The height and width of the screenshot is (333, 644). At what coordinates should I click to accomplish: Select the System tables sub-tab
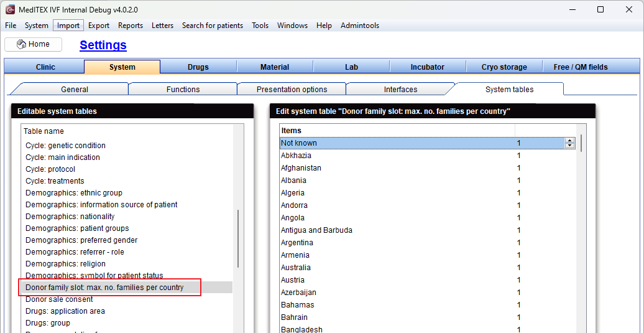(509, 89)
